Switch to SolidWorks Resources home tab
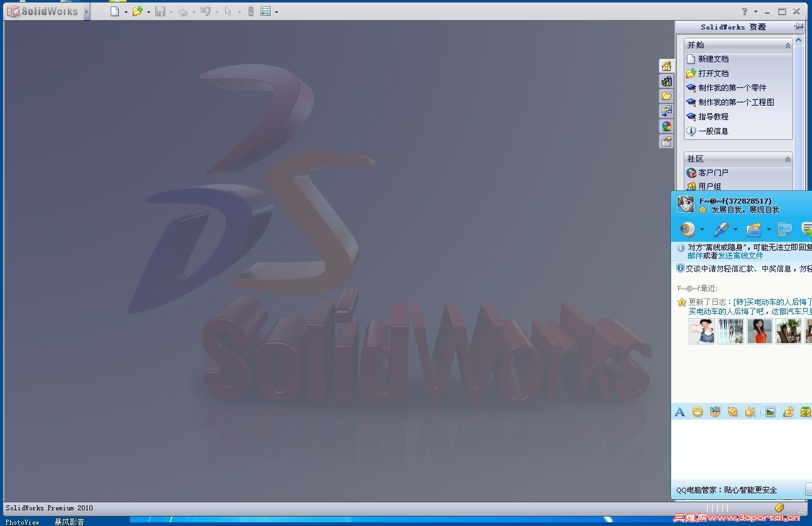Viewport: 812px width, 526px height. pos(666,66)
